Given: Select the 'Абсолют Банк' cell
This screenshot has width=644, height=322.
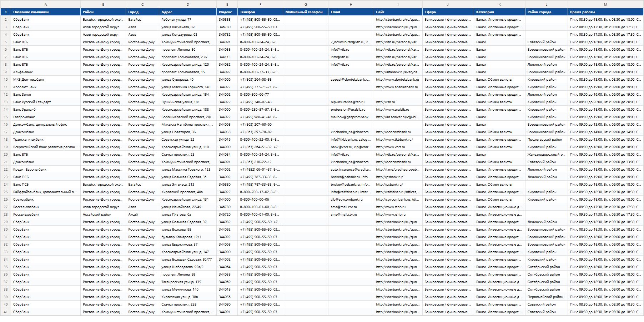Looking at the screenshot, I should (x=46, y=87).
